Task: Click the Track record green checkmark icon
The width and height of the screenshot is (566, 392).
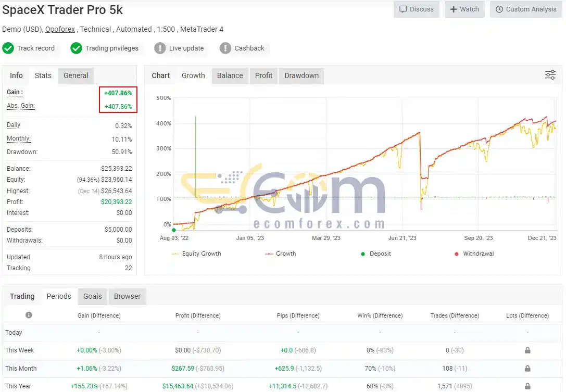Action: pyautogui.click(x=8, y=48)
